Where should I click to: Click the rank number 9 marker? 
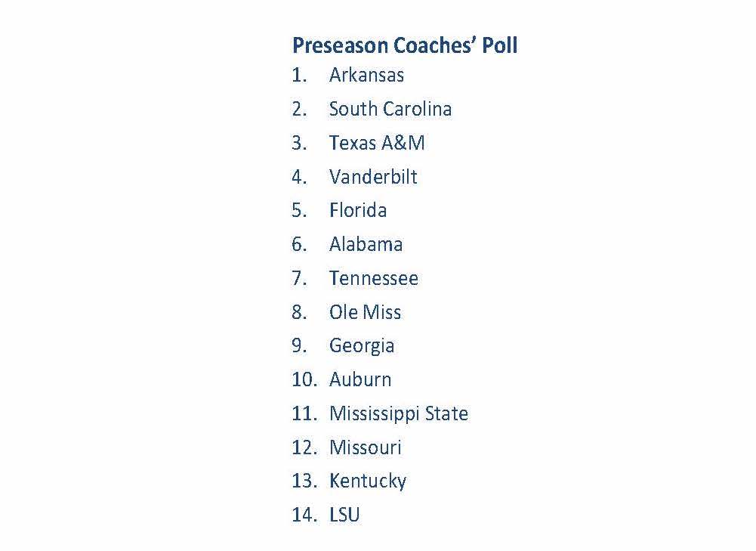(x=299, y=345)
